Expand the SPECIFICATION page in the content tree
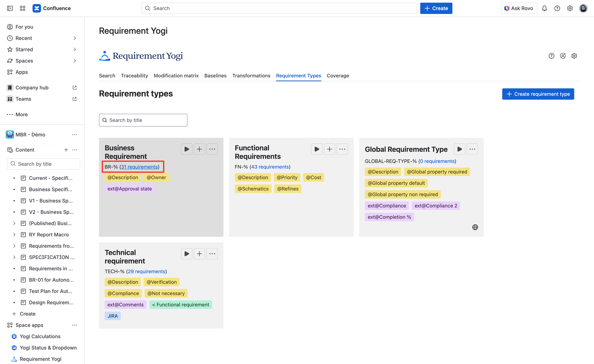Viewport: 594px width, 364px height. (14, 257)
